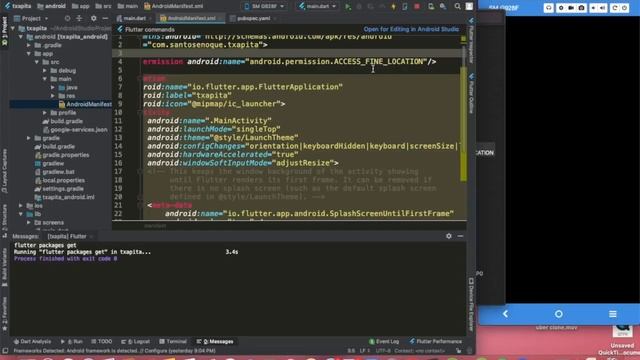
Task: Hide the Project panel with the minus icon
Action: pyautogui.click(x=105, y=18)
